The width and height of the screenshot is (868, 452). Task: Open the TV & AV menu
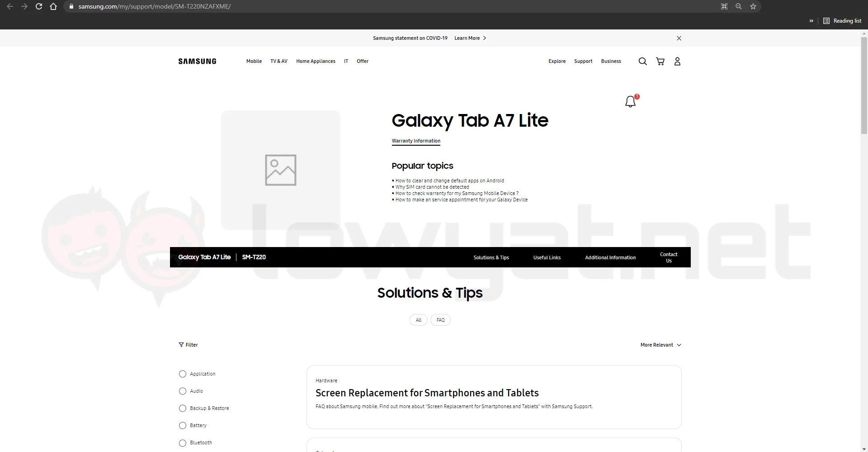click(279, 61)
